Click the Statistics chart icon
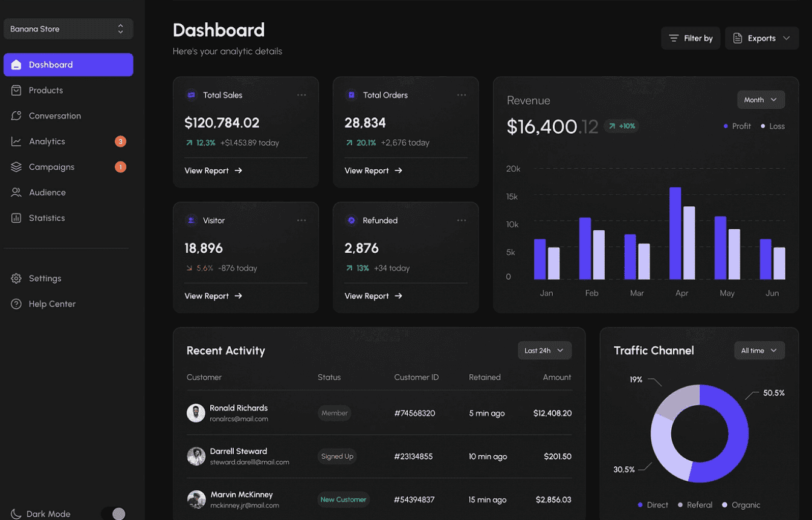Viewport: 812px width, 520px height. (x=16, y=218)
